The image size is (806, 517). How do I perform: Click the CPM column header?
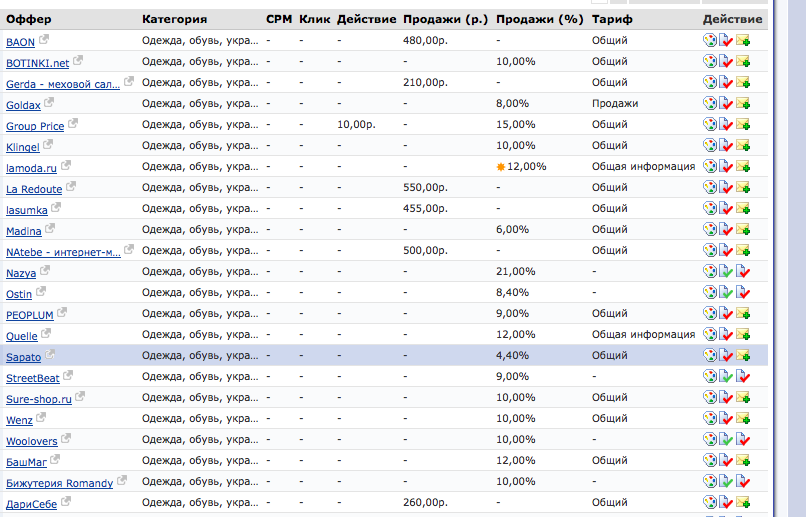(279, 19)
